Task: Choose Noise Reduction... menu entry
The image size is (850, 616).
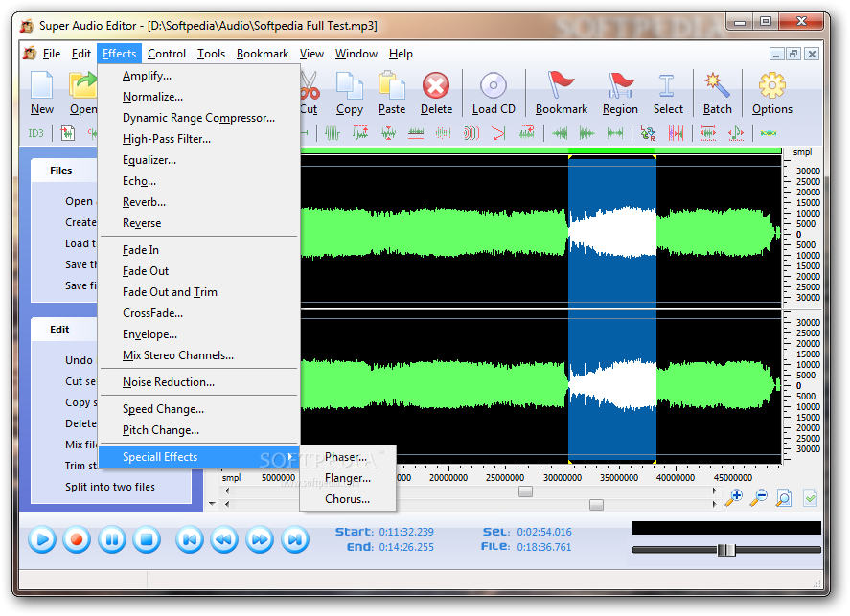Action: [x=199, y=382]
